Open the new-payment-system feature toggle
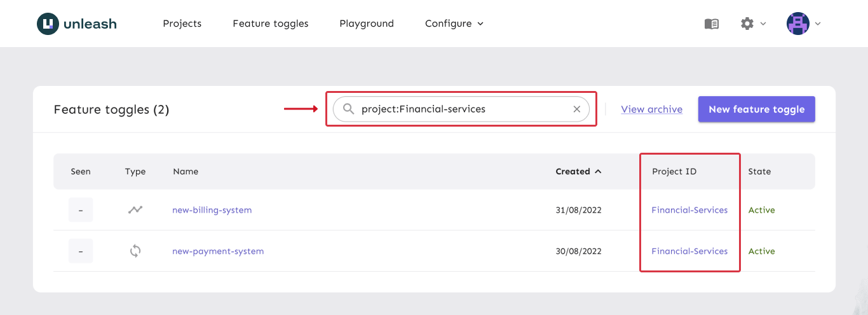The image size is (868, 315). (218, 251)
